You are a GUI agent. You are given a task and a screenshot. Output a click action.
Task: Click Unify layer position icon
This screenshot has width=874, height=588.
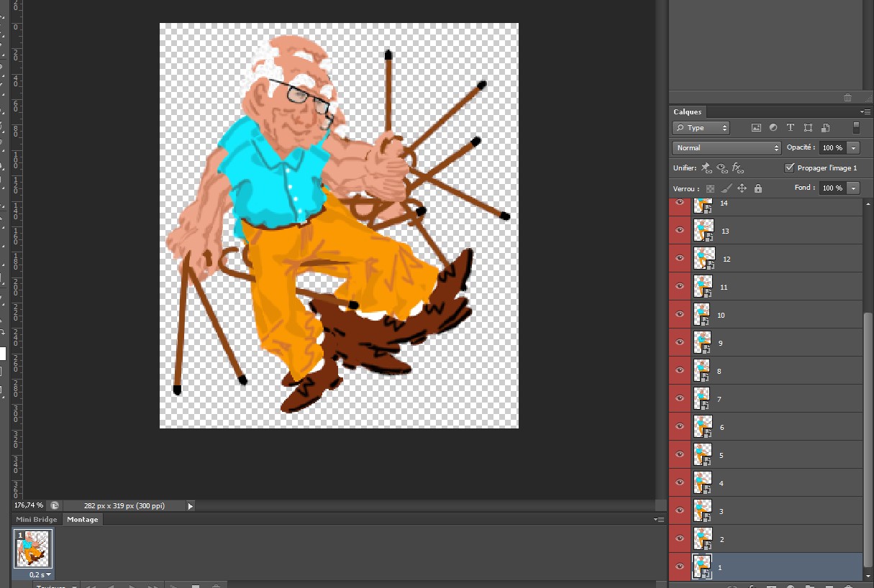tap(706, 168)
